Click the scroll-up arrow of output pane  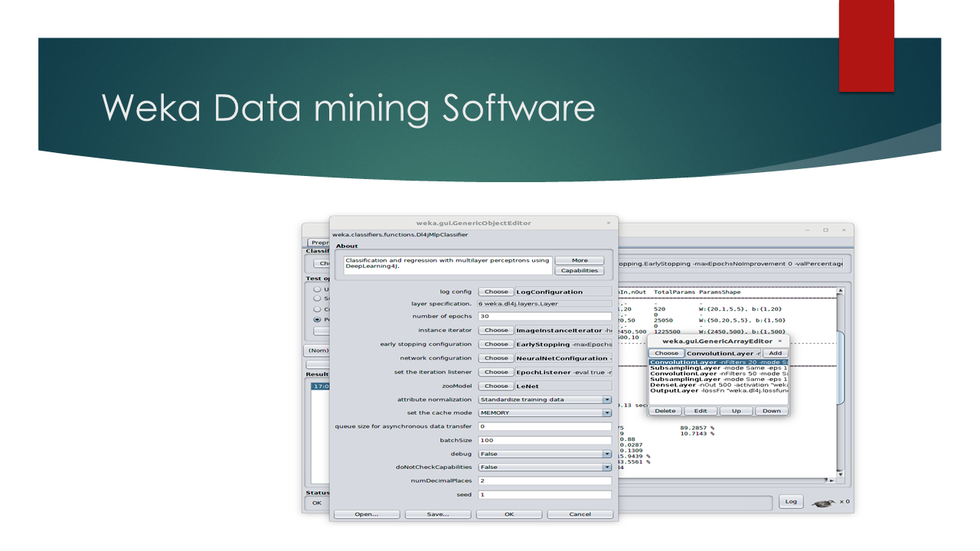click(x=839, y=292)
